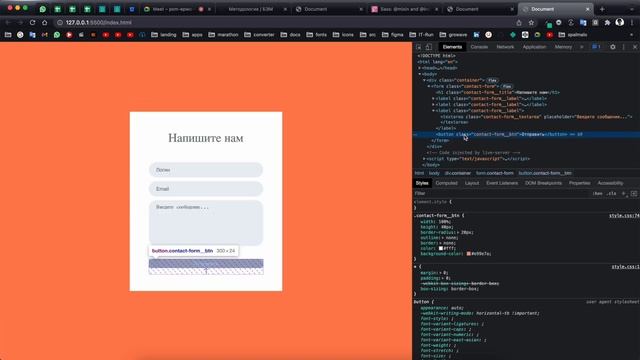Collapse the body node in the DOM tree
Image resolution: width=640 pixels, height=360 pixels.
(420, 74)
